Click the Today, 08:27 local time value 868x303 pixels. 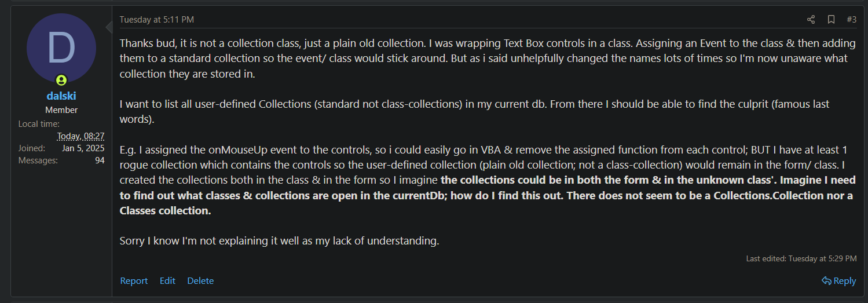(x=81, y=136)
